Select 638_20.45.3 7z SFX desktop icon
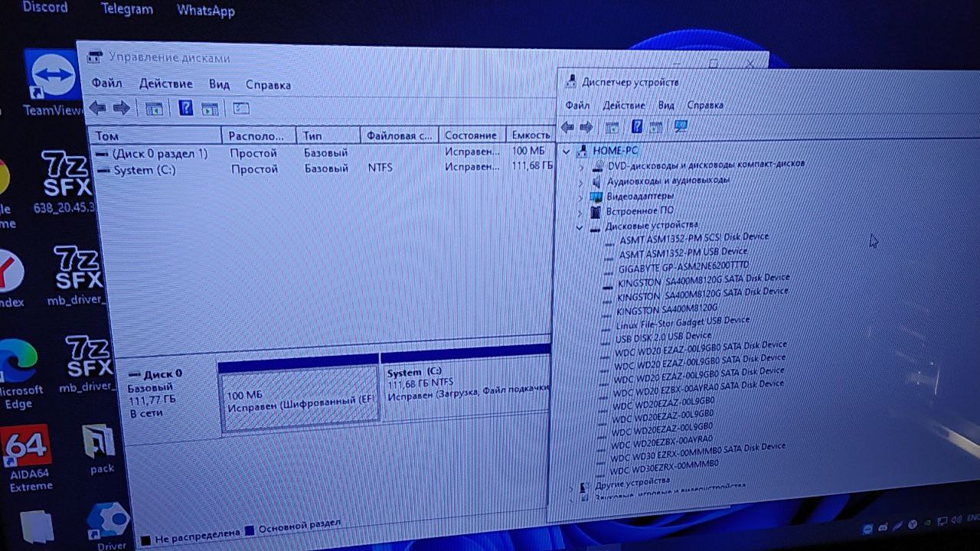Viewport: 980px width, 551px height. [64, 182]
